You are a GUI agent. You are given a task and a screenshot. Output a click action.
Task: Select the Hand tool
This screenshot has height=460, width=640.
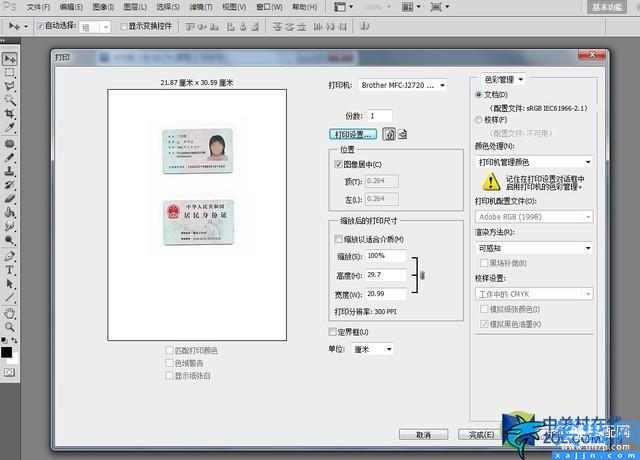coord(9,313)
